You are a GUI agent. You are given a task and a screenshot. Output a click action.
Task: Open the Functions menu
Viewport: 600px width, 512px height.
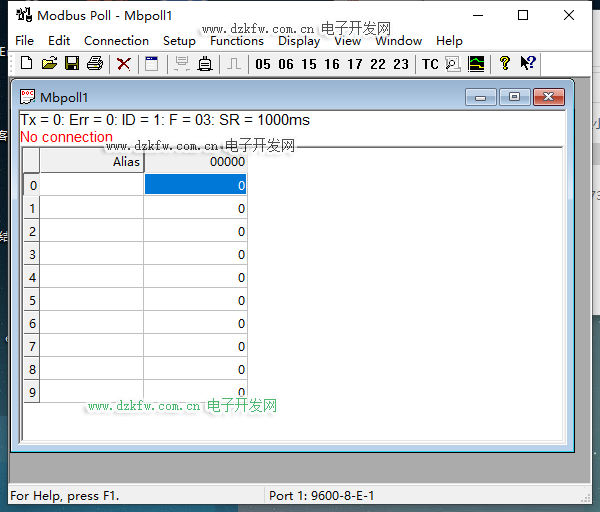click(237, 41)
